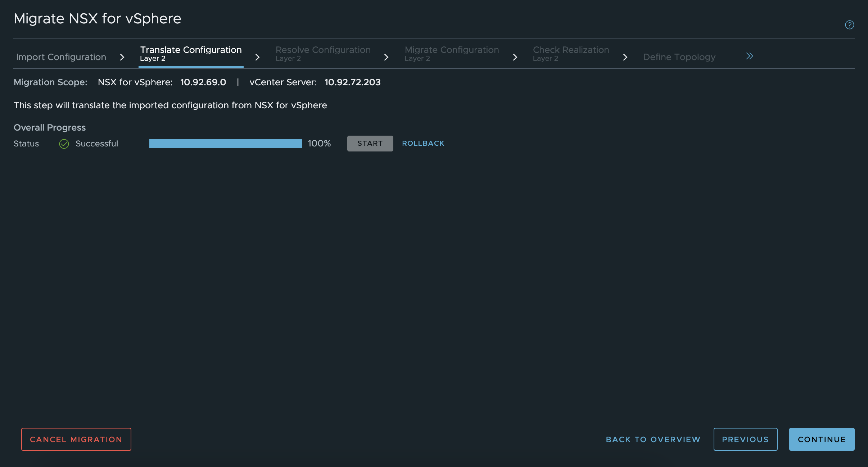Click the help question mark icon

point(849,25)
